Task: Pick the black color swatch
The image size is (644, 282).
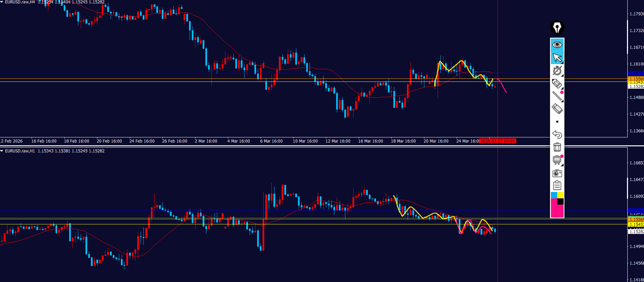Action: (560, 202)
